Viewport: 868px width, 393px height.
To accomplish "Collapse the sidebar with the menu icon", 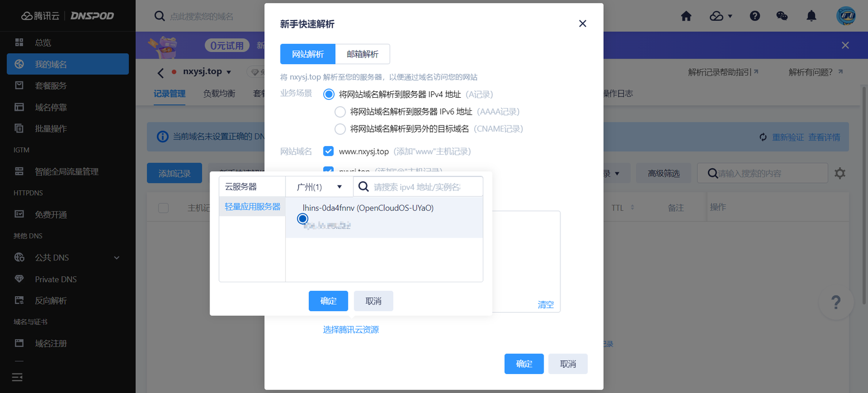I will click(17, 377).
